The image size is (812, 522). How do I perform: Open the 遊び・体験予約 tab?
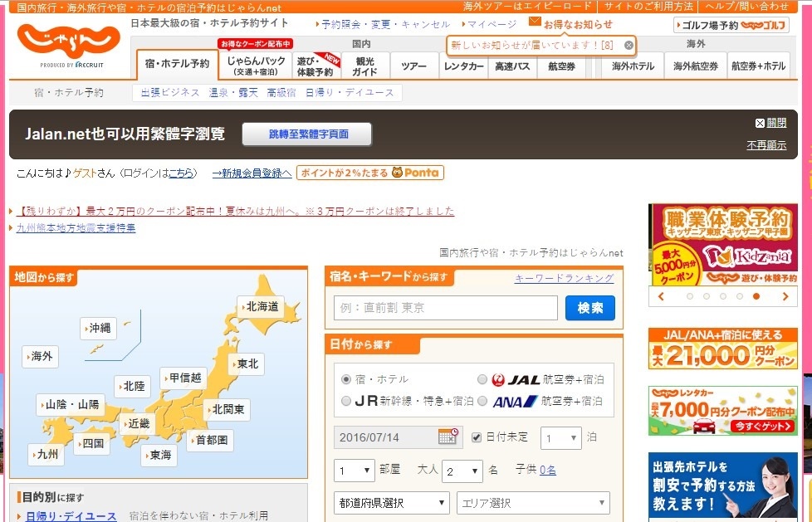[317, 66]
